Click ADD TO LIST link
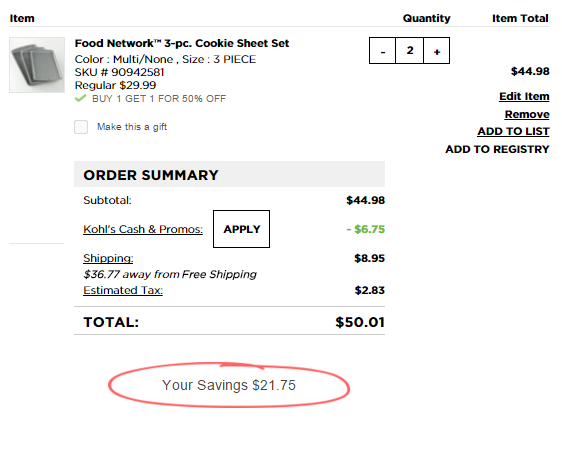The height and width of the screenshot is (453, 562). coord(513,132)
